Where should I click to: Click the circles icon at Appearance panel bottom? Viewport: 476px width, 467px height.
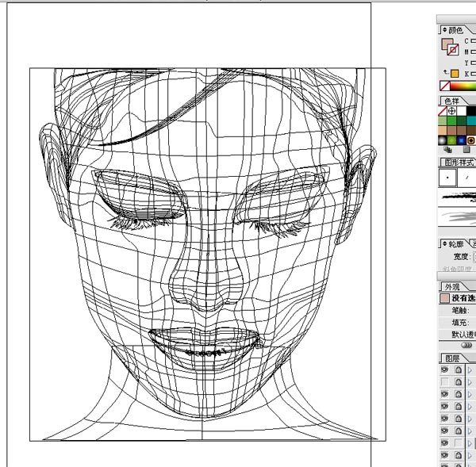click(466, 346)
